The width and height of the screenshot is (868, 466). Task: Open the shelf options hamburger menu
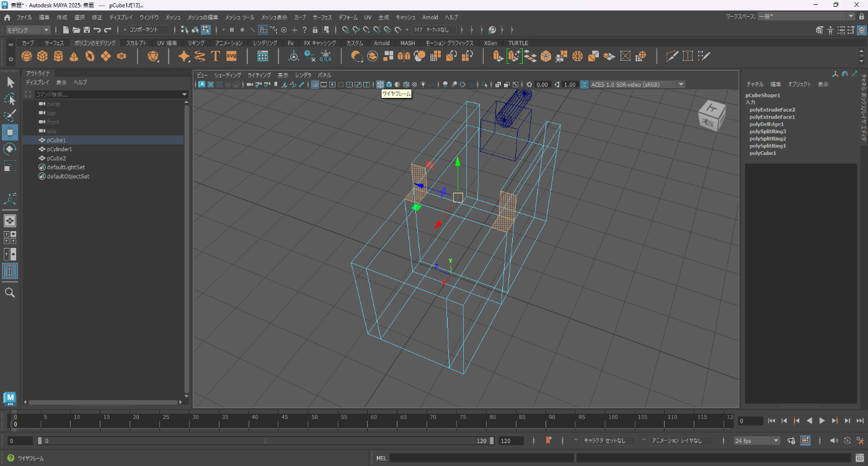[x=11, y=45]
